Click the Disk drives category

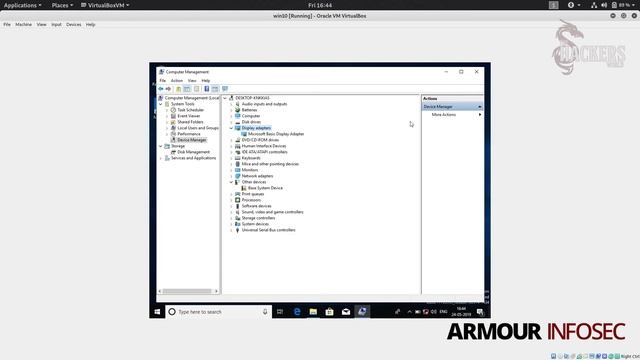[x=251, y=122]
